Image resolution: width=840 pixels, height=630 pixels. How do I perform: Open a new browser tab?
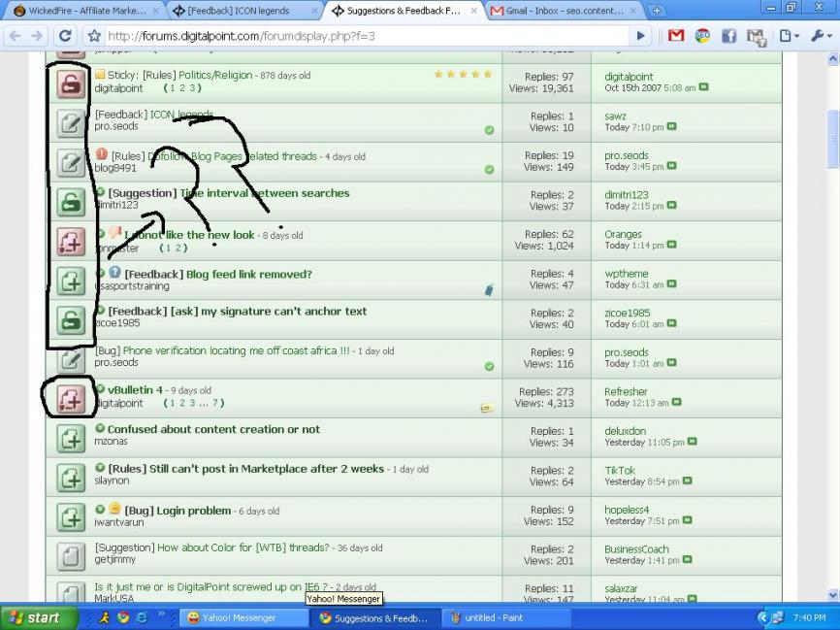(657, 11)
